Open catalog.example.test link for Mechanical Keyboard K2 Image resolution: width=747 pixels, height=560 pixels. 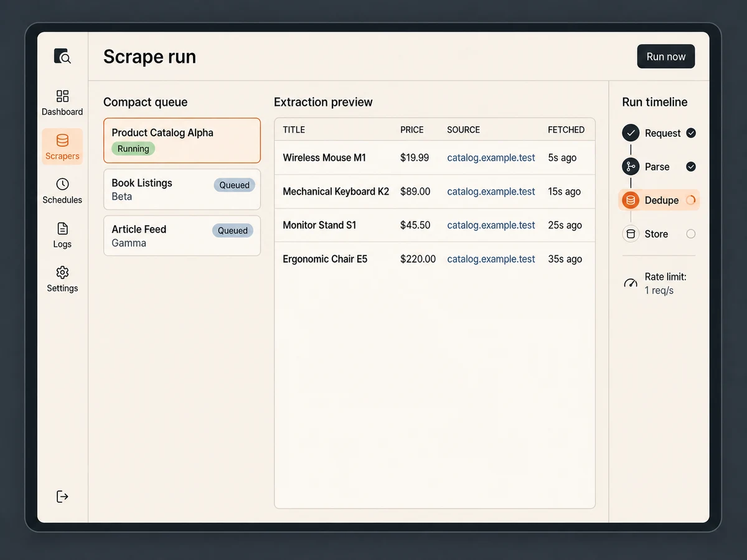point(491,192)
